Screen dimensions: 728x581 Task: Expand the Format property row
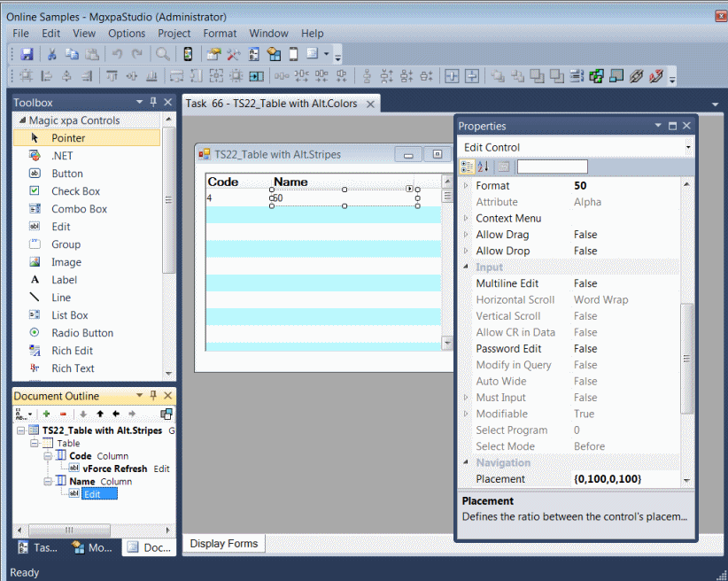coord(467,186)
